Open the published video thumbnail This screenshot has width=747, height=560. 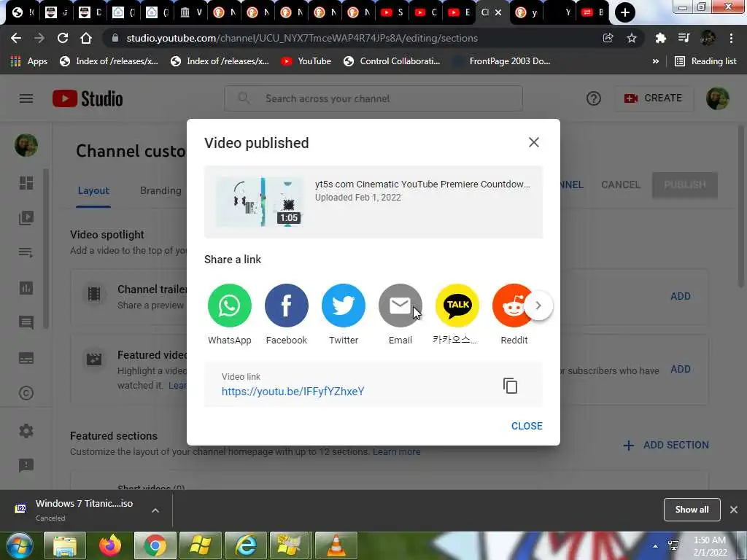(260, 202)
